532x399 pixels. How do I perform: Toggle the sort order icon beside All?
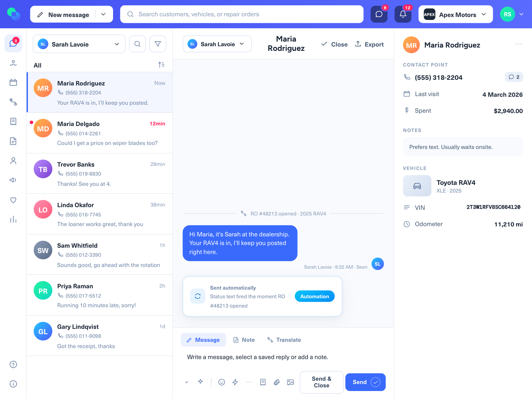pos(161,65)
